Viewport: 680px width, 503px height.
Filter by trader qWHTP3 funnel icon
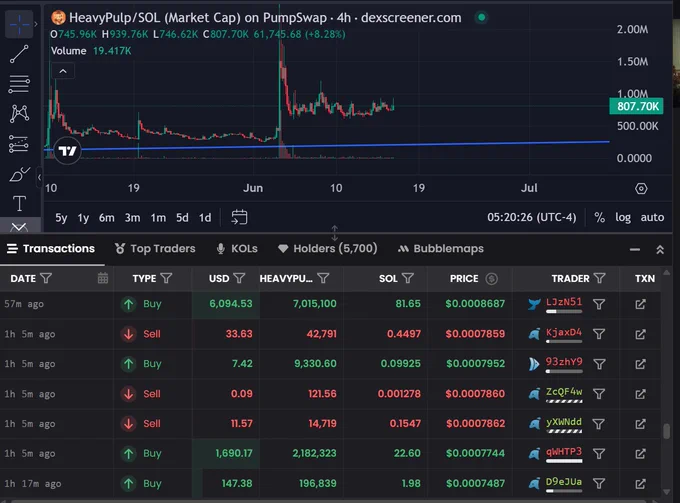(599, 454)
